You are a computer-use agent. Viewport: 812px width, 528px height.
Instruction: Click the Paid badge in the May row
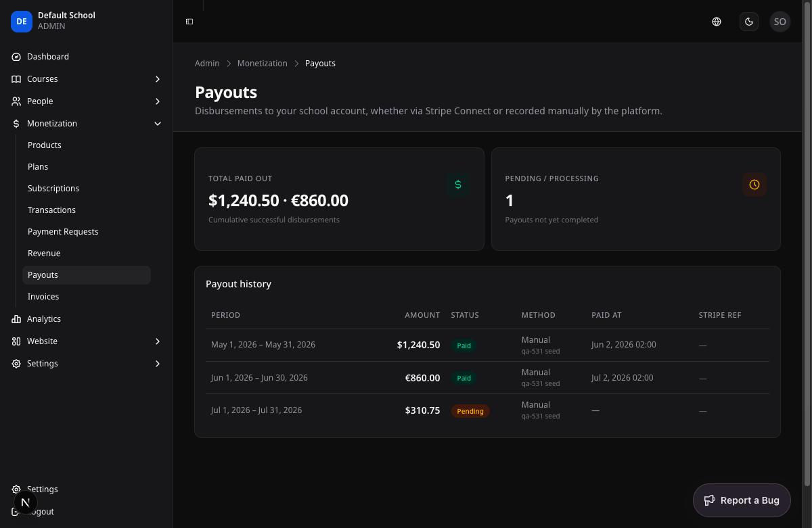point(464,345)
